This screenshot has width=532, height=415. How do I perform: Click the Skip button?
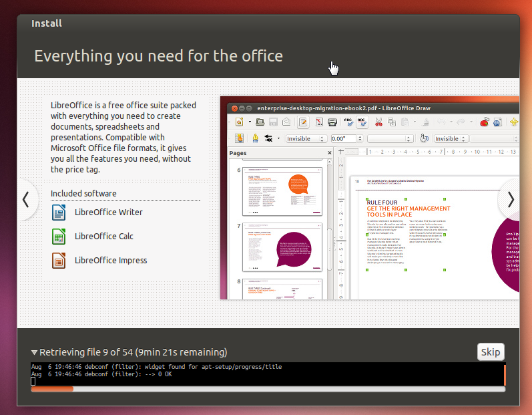(x=491, y=352)
